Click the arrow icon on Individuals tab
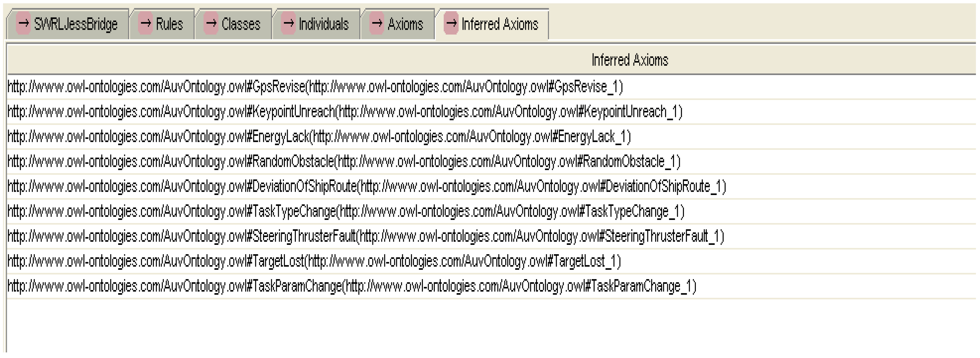 coord(288,24)
